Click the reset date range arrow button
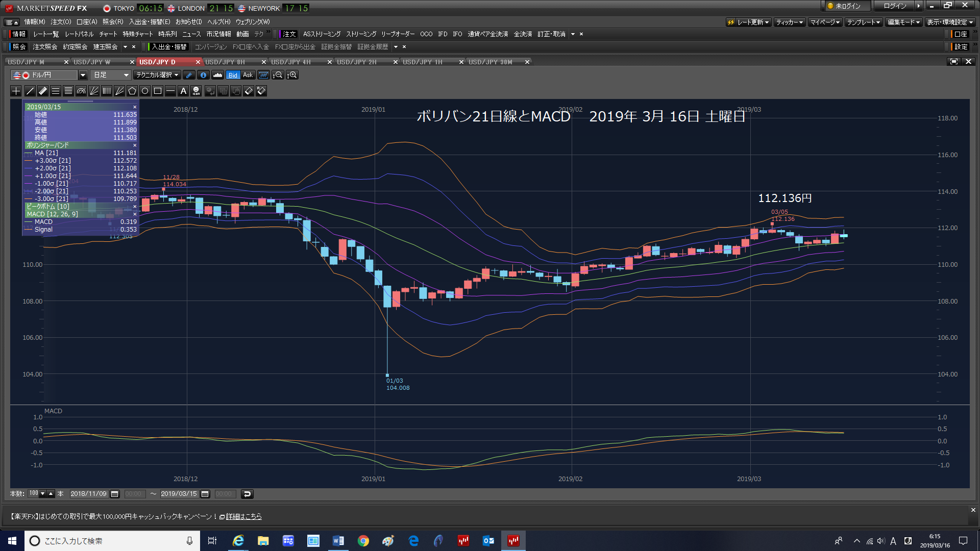980x551 pixels. pyautogui.click(x=247, y=494)
